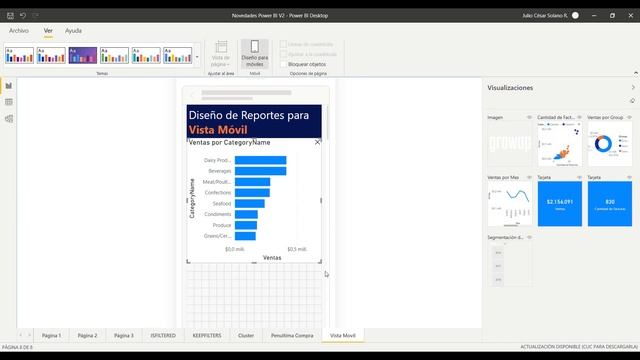The height and width of the screenshot is (360, 640).
Task: Apply the first default color theme
Action: [x=19, y=56]
